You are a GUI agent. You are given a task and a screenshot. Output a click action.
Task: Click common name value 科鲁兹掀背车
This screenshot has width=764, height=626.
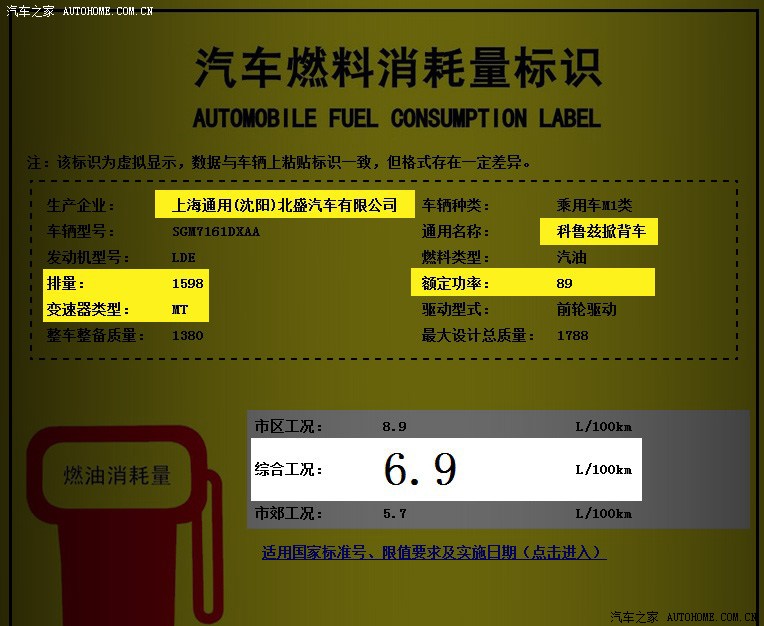coord(601,231)
